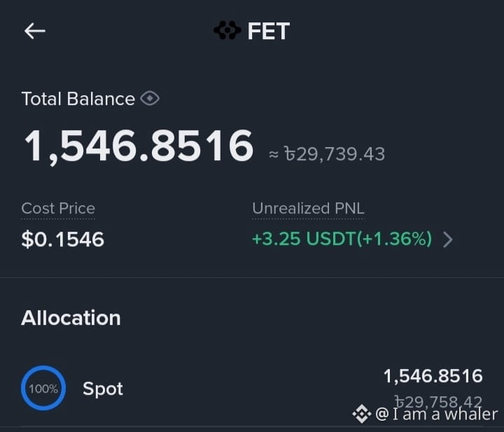This screenshot has width=504, height=432.
Task: Tap the Binance logo in watermark
Action: tap(363, 414)
